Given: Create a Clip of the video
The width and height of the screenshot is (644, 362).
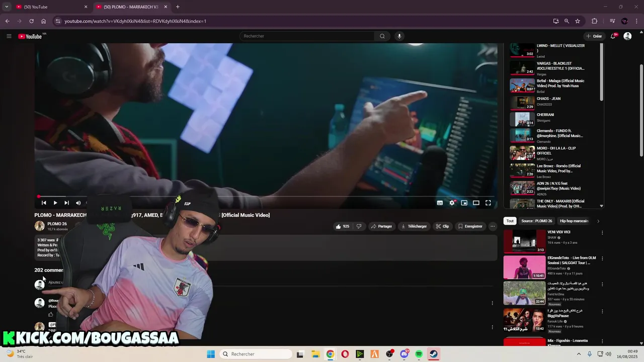Looking at the screenshot, I should (x=442, y=226).
